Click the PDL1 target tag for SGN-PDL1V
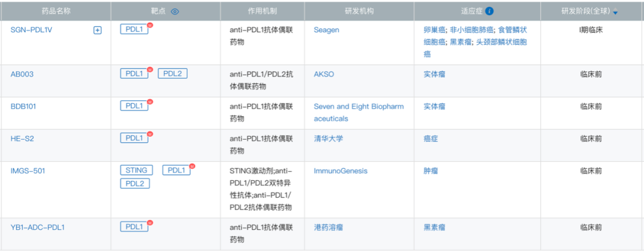 134,29
